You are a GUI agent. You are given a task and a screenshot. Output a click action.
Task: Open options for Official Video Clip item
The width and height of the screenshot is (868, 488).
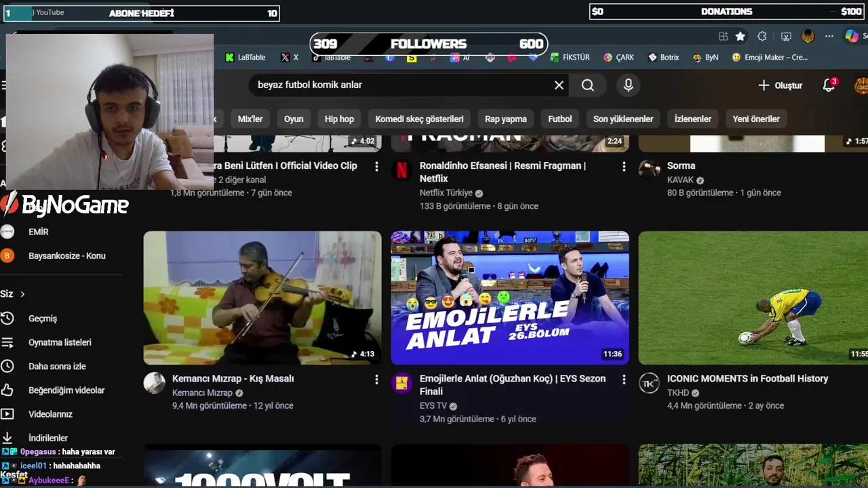pyautogui.click(x=376, y=167)
